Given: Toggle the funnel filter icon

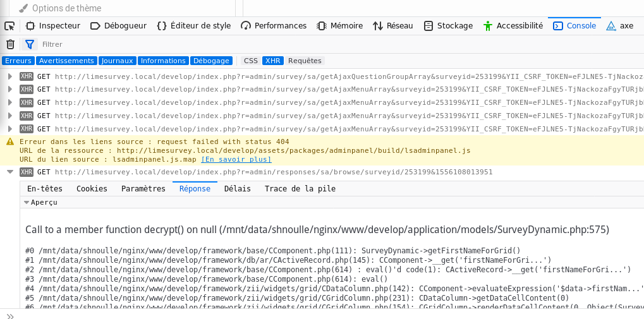Looking at the screenshot, I should 29,44.
